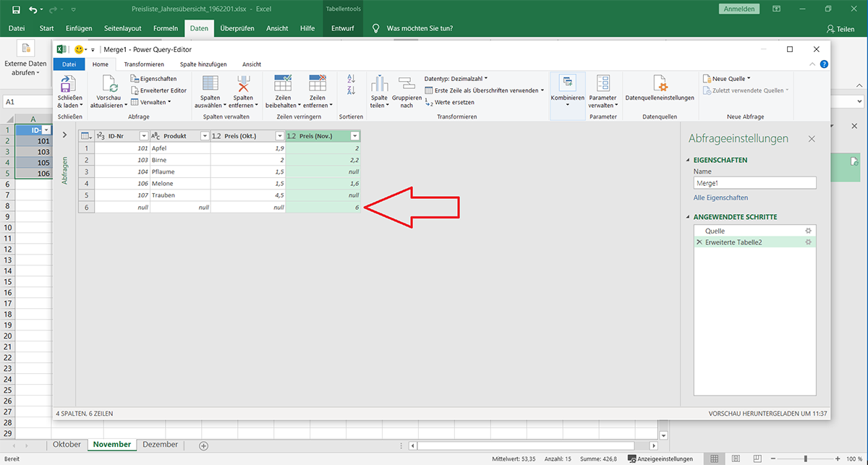Switch to the Spalte hinzufügen tab
The image size is (868, 465).
click(x=203, y=64)
